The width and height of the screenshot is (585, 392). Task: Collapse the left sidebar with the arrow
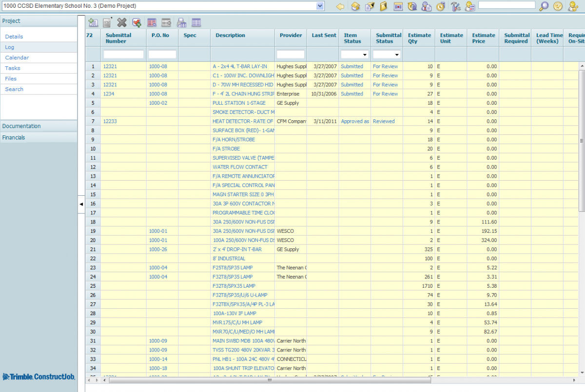pyautogui.click(x=81, y=205)
